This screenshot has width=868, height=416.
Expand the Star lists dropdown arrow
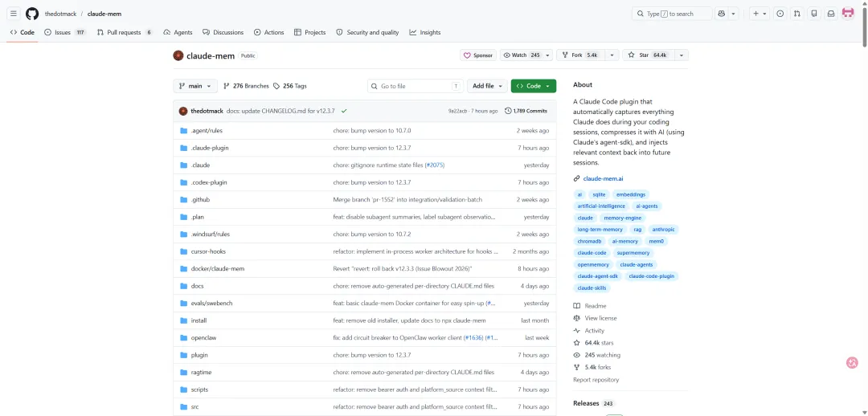click(682, 55)
